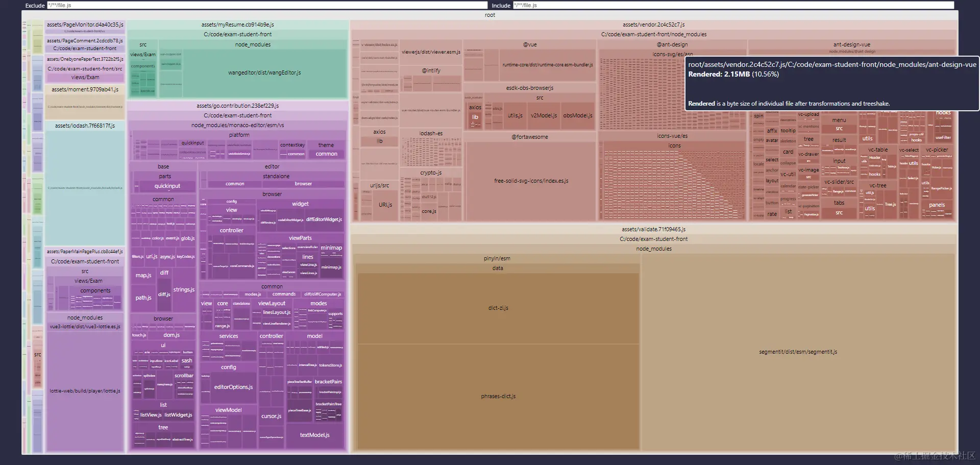The height and width of the screenshot is (465, 980).
Task: Select the viewerjs/dist/viewer.esm.js module
Action: [431, 52]
